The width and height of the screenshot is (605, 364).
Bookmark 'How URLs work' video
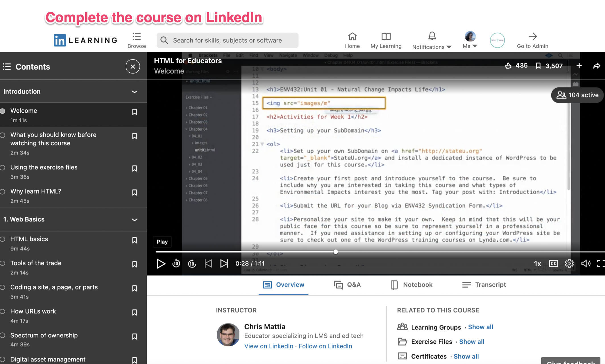(x=134, y=312)
